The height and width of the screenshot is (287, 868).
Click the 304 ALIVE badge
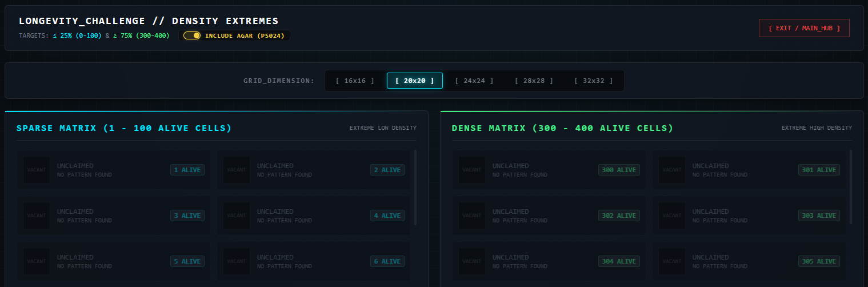tap(619, 261)
